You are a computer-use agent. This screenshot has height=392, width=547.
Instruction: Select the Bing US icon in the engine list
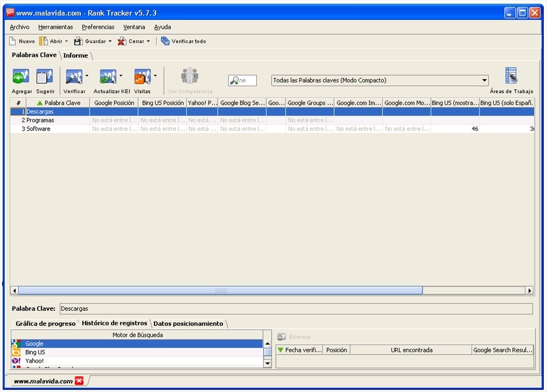point(16,352)
